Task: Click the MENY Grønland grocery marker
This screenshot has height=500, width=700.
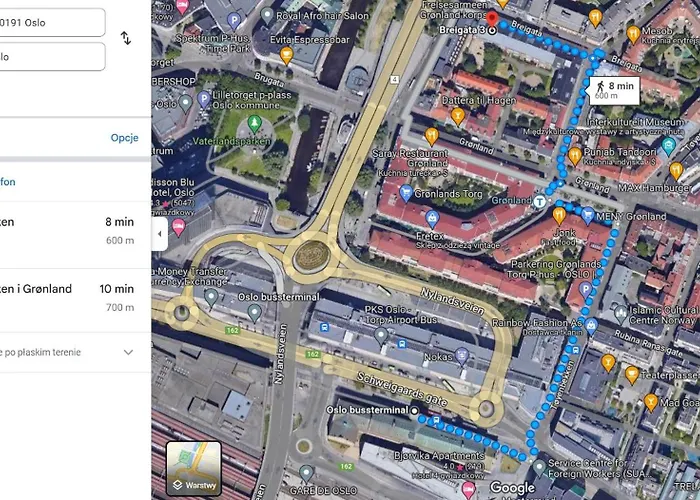Action: (588, 216)
